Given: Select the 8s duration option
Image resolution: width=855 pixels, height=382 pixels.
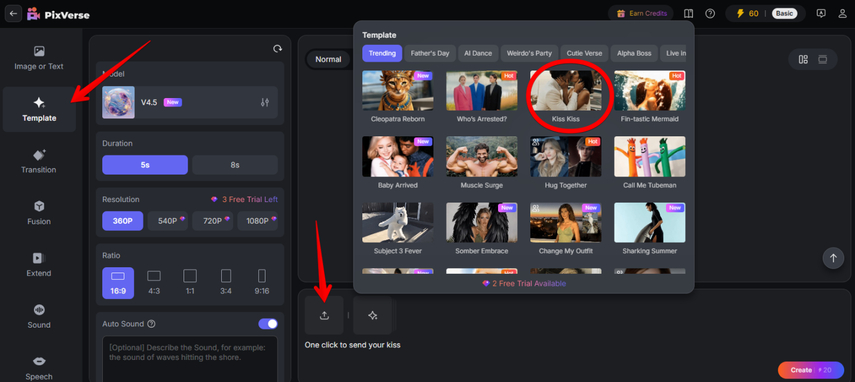Looking at the screenshot, I should coord(235,165).
